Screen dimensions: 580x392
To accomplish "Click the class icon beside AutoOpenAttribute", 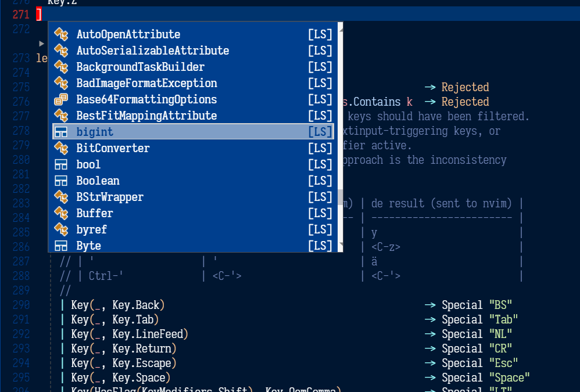I will 61,34.
